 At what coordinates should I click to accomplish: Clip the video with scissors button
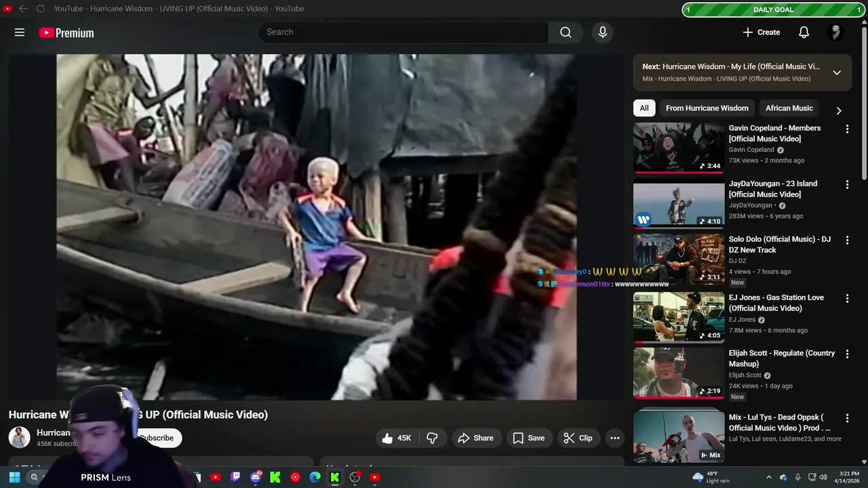click(x=578, y=438)
